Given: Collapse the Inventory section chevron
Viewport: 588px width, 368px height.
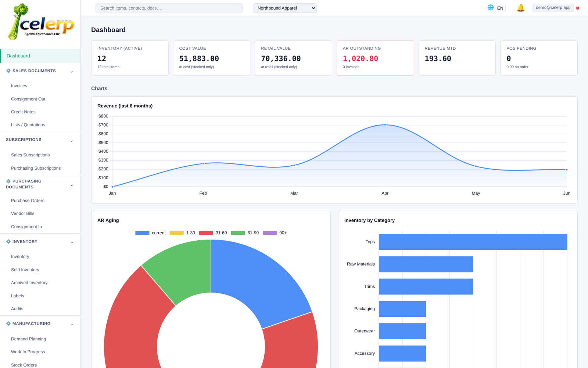Looking at the screenshot, I should 72,242.
